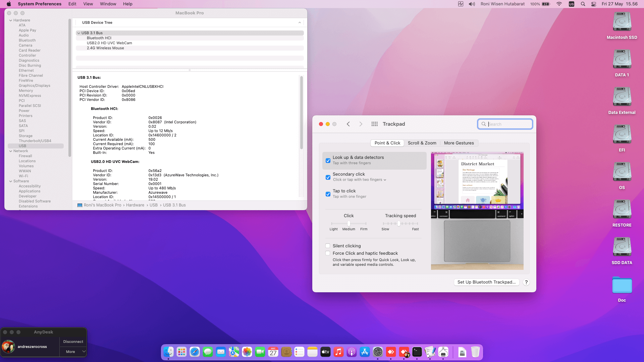Open Photos app in the Dock
The height and width of the screenshot is (362, 644).
coord(247,352)
